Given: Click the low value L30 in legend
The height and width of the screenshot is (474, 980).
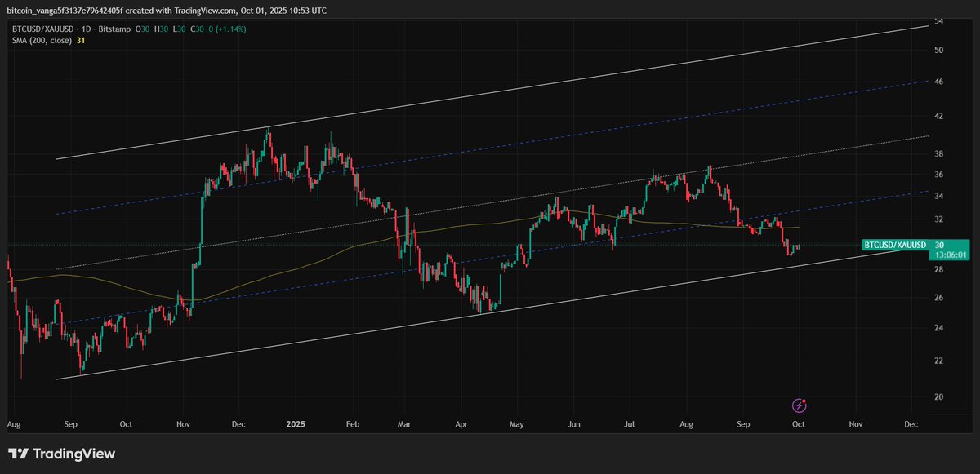Looking at the screenshot, I should (178, 29).
